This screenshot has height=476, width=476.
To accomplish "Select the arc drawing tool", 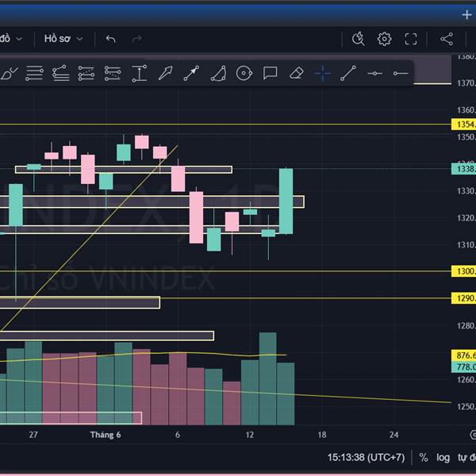I will 218,73.
